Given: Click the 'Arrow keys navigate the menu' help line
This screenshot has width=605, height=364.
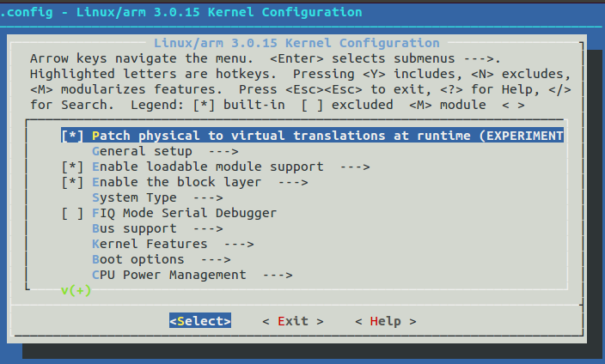Looking at the screenshot, I should point(266,58).
